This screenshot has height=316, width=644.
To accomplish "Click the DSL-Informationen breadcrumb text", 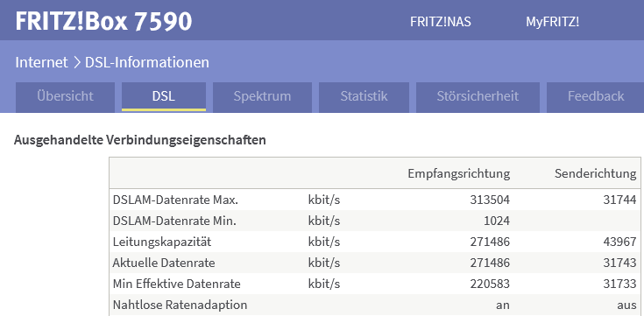I will coord(147,62).
